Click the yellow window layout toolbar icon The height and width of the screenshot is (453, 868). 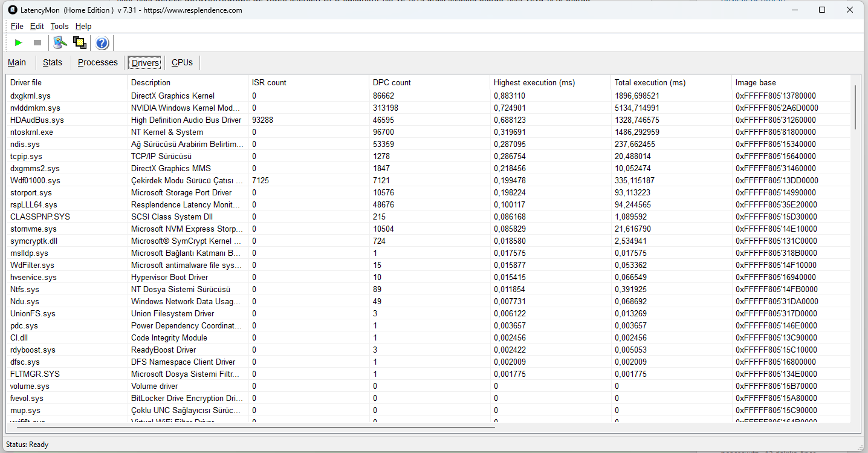tap(79, 42)
